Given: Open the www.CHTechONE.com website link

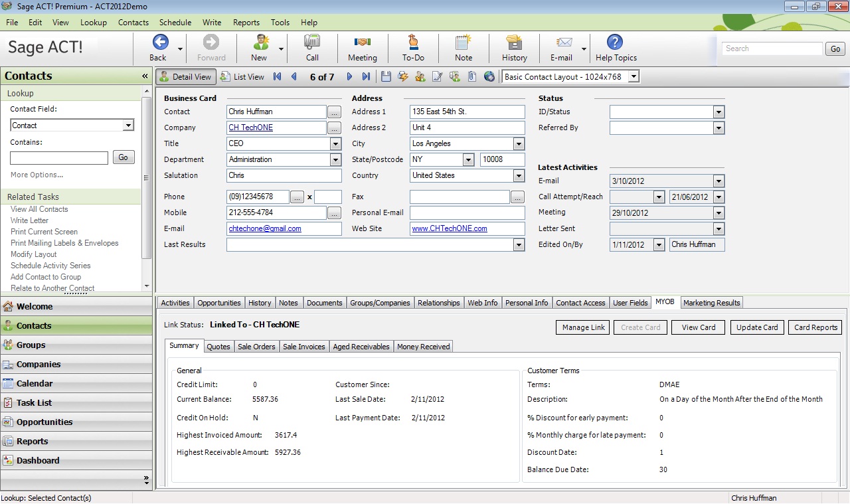Looking at the screenshot, I should (450, 228).
